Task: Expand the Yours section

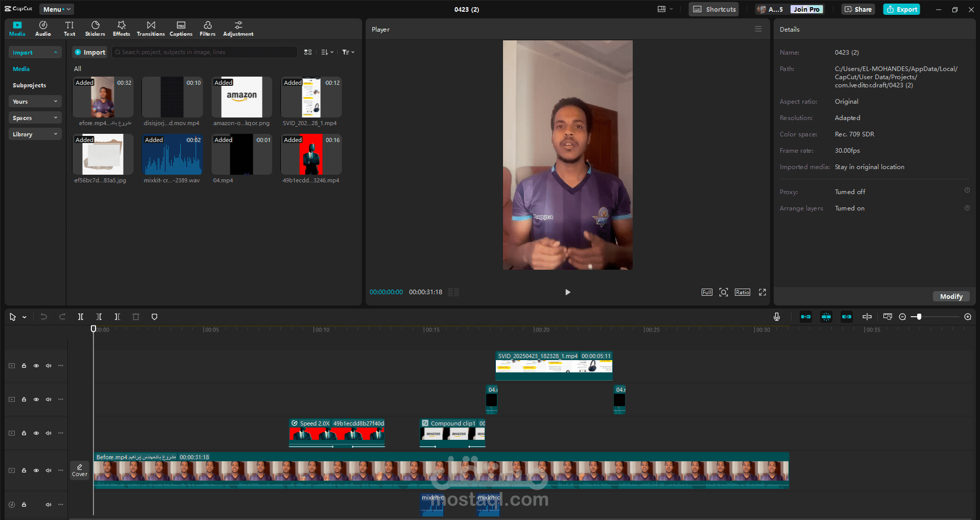Action: tap(35, 102)
